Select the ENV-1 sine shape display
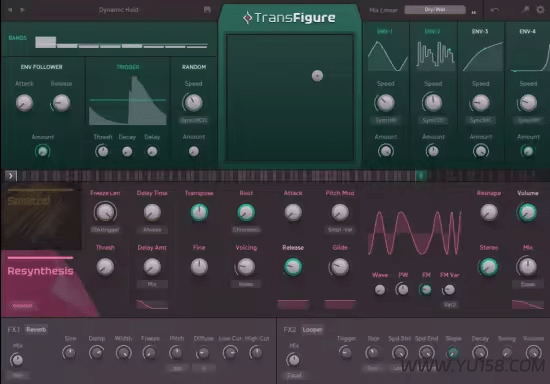The height and width of the screenshot is (384, 550). 387,56
